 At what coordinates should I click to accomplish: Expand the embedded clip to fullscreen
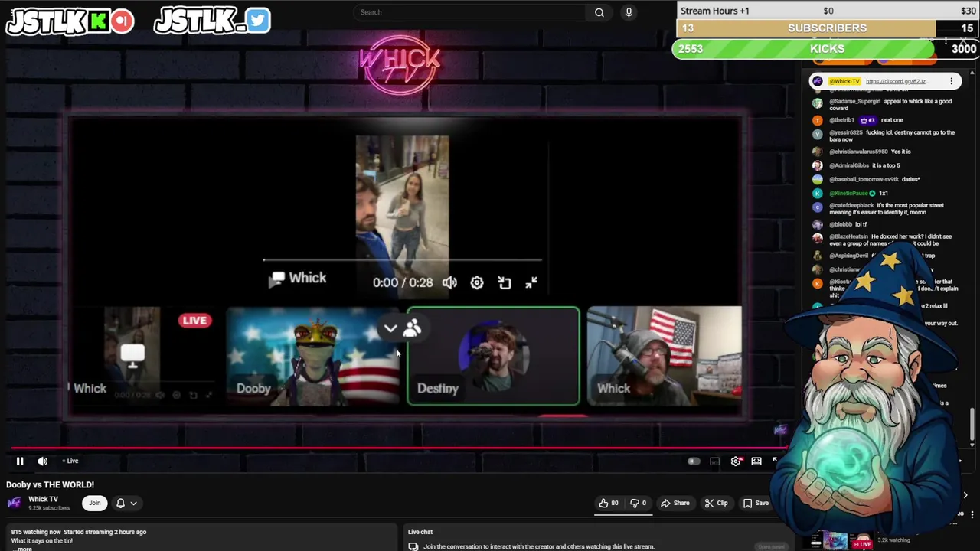tap(531, 282)
